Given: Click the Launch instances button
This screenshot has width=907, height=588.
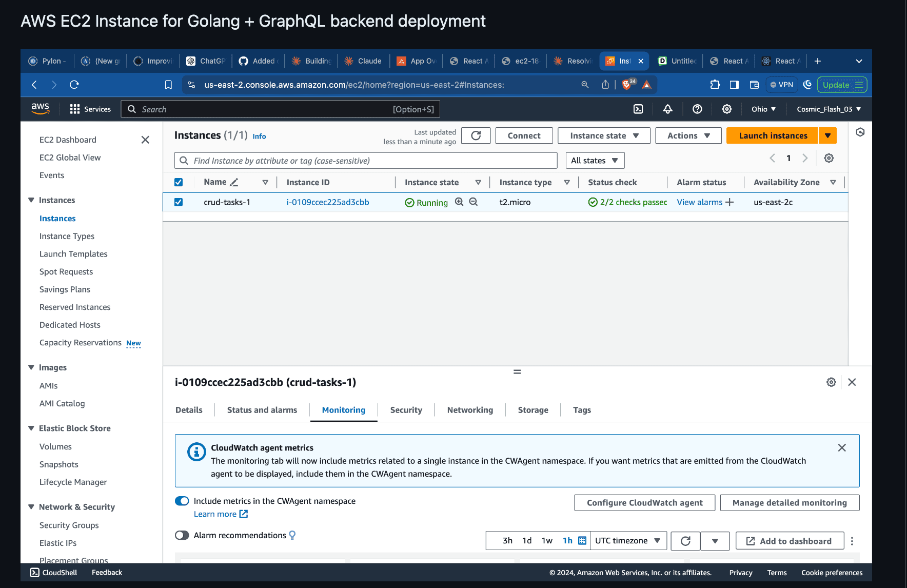Looking at the screenshot, I should (x=773, y=135).
